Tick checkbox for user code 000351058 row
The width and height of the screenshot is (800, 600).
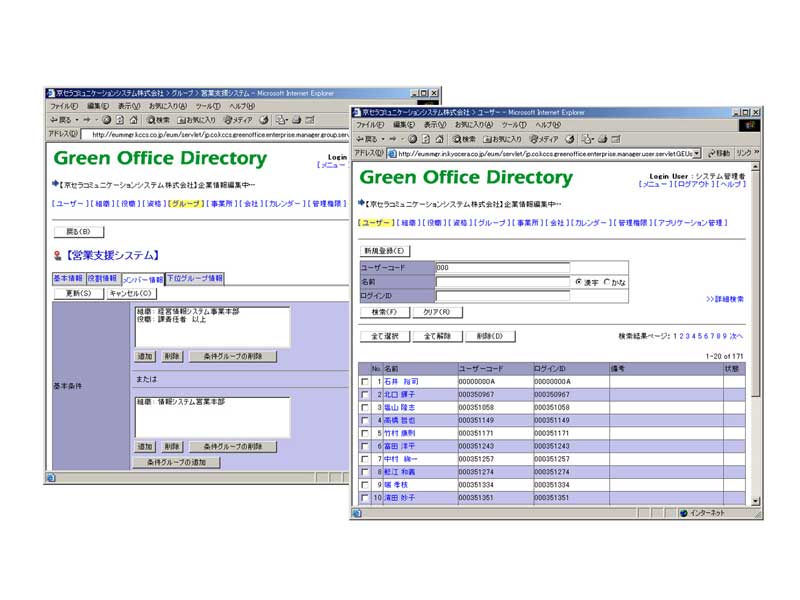(365, 408)
